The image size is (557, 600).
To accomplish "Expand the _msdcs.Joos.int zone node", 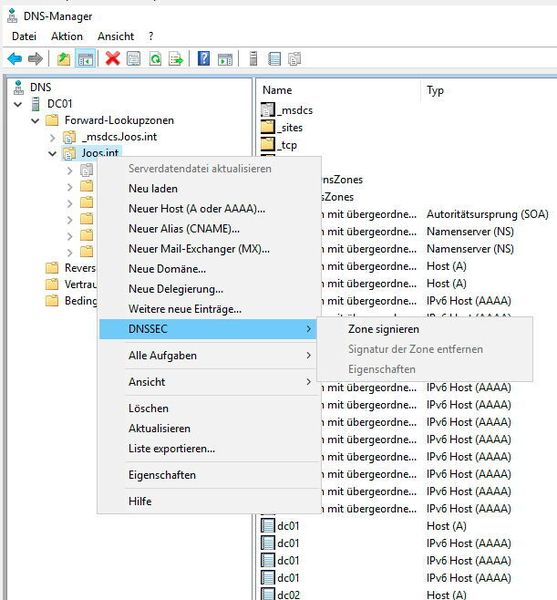I will tap(53, 137).
